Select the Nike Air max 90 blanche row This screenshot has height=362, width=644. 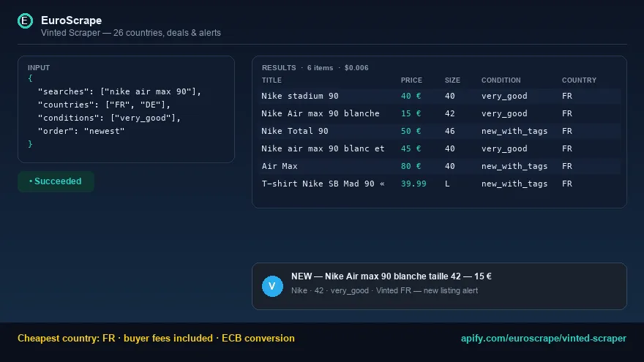click(x=440, y=113)
